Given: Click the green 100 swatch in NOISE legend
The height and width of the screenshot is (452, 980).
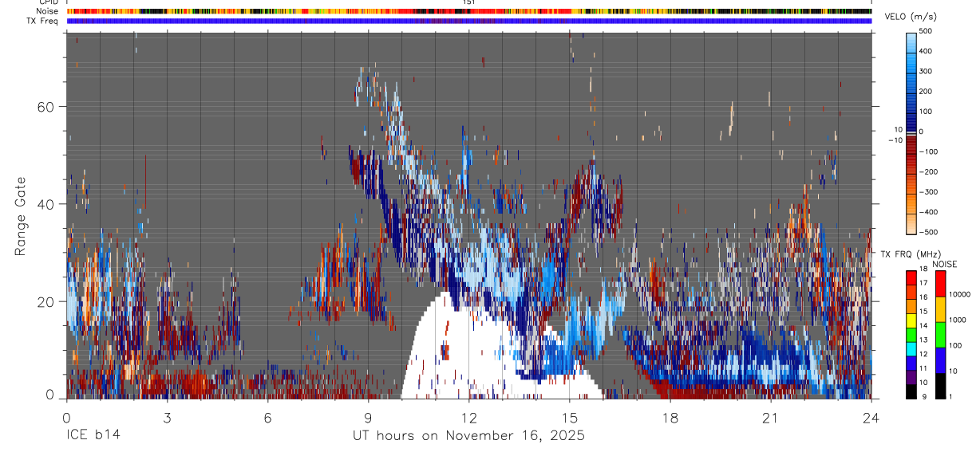Looking at the screenshot, I should pos(940,335).
